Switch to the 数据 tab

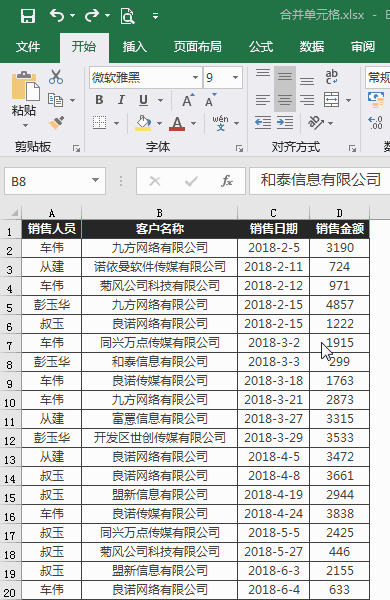pyautogui.click(x=312, y=47)
